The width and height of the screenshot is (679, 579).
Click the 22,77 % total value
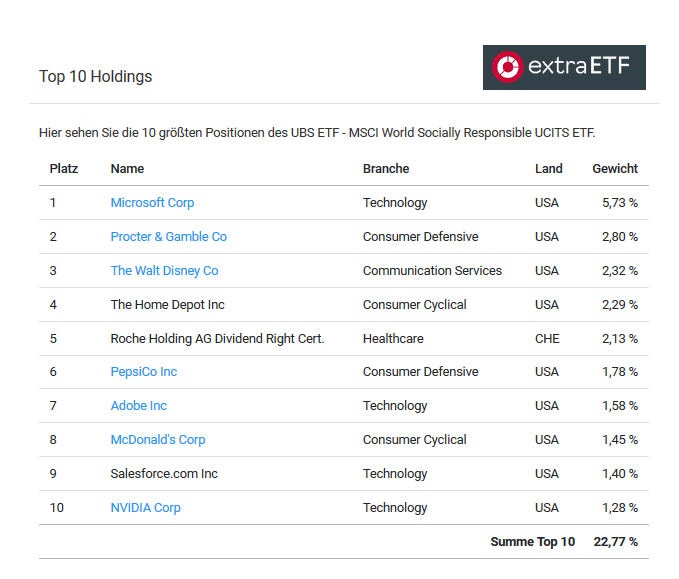(x=615, y=542)
